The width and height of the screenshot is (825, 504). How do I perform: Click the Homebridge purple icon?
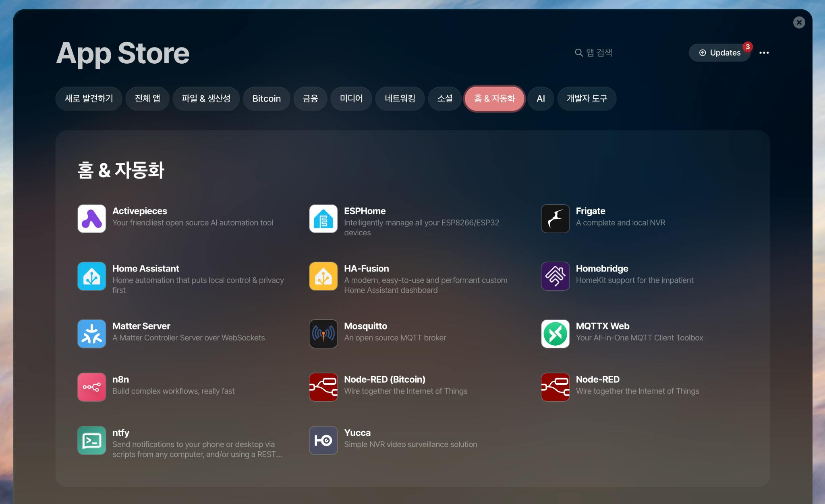555,276
